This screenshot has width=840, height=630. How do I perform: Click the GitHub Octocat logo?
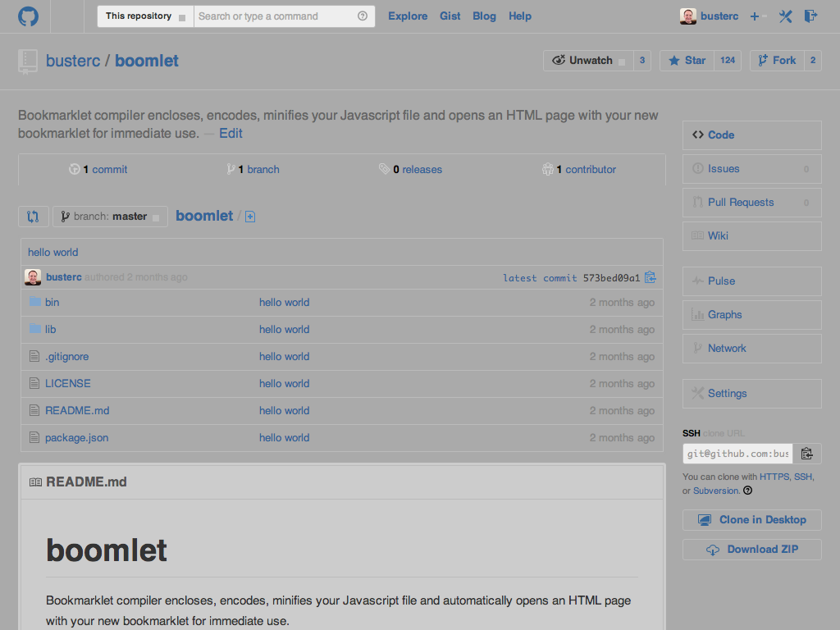(28, 16)
